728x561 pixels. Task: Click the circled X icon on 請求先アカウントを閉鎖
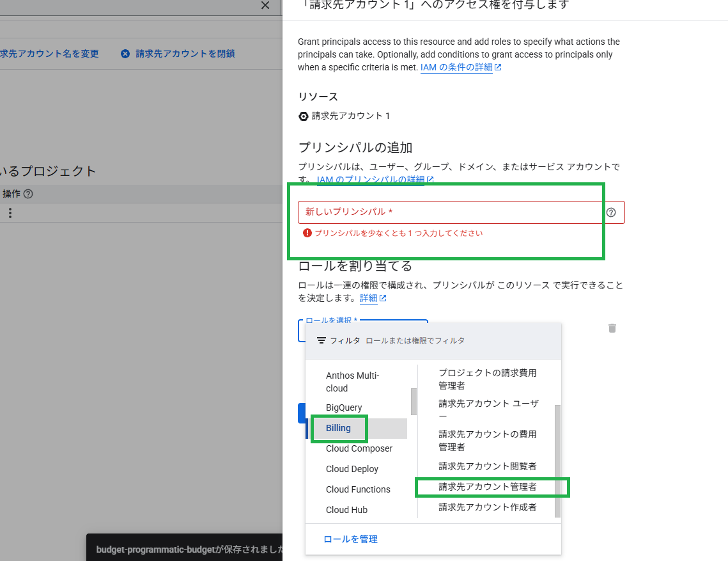tap(125, 54)
